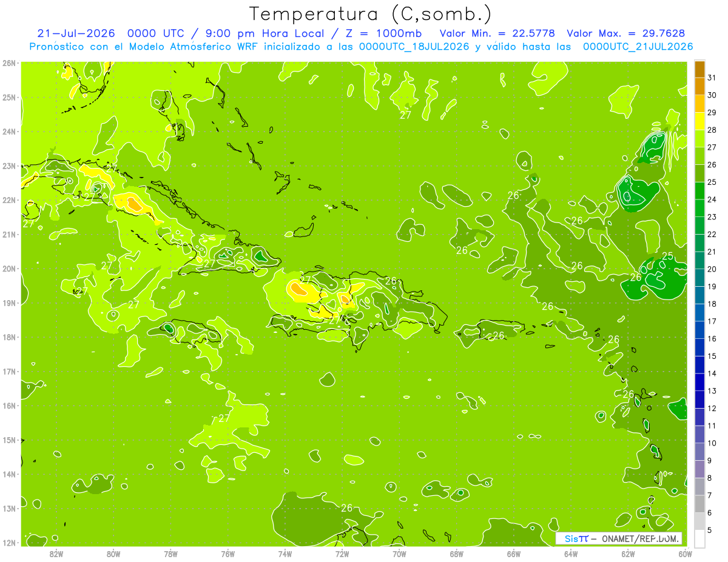Screen dimensions: 728x562
Task: Click the "25" contour label inside the map
Action: (x=667, y=256)
